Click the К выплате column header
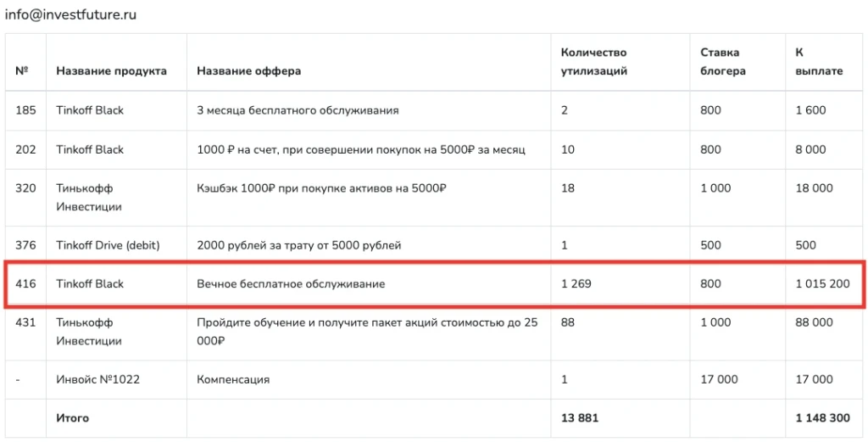The width and height of the screenshot is (868, 442). (x=820, y=62)
